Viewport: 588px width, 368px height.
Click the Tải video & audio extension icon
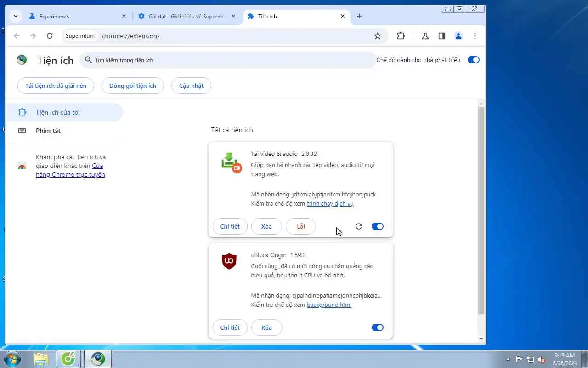[x=231, y=162]
